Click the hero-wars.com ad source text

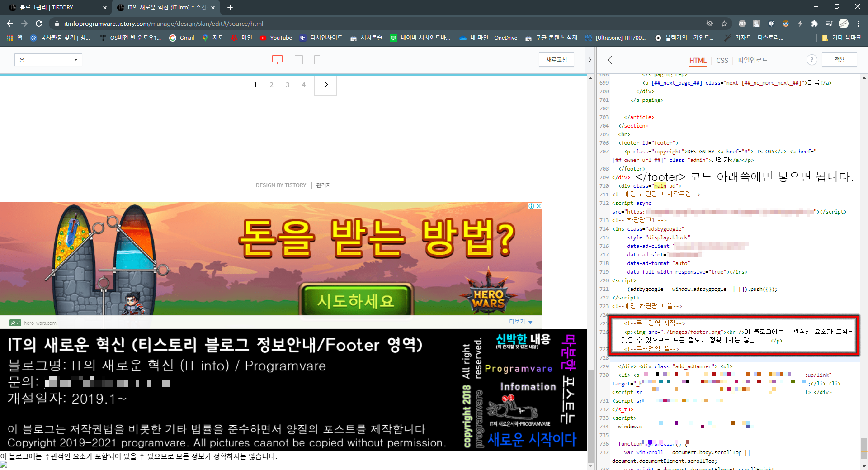(x=40, y=323)
